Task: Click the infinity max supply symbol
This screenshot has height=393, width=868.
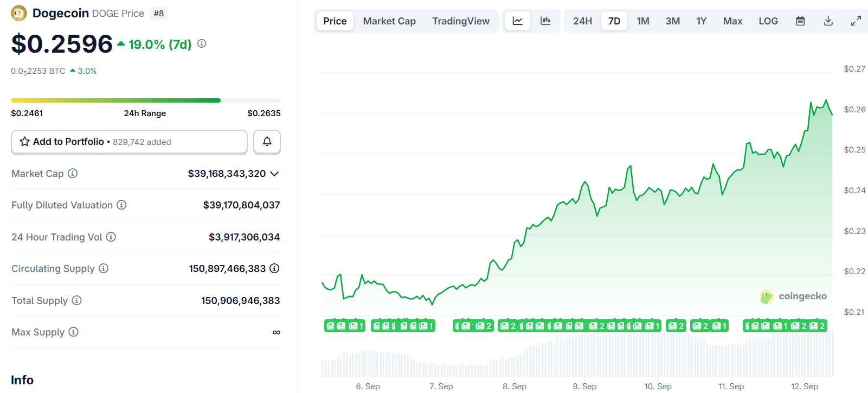Action: (277, 332)
